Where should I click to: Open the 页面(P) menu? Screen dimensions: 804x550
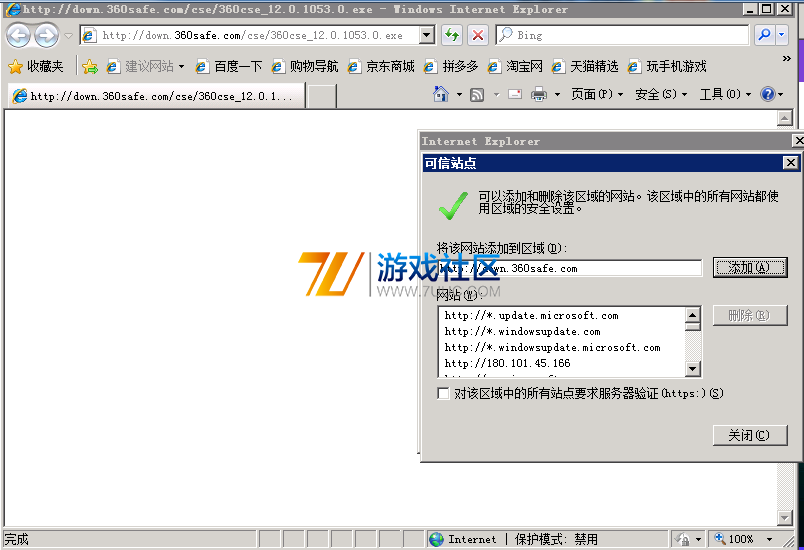(x=597, y=94)
